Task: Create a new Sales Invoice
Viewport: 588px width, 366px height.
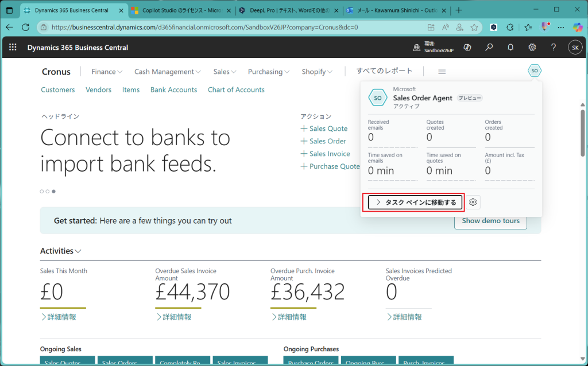Action: pyautogui.click(x=325, y=154)
